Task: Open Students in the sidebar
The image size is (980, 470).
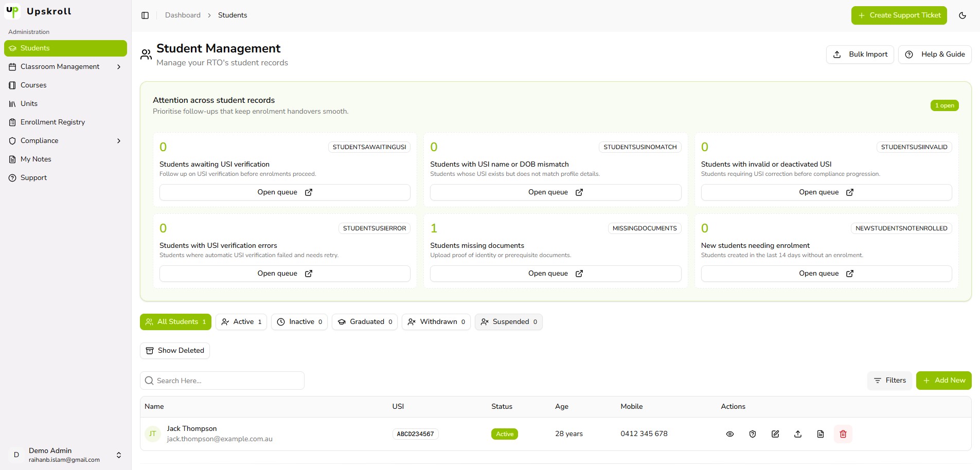Action: (65, 48)
